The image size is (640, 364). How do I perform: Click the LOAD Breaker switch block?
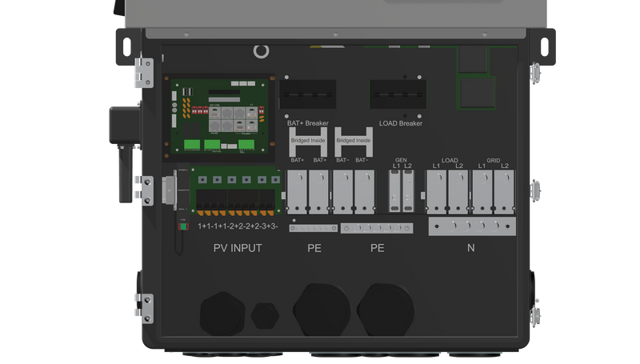coord(399,95)
